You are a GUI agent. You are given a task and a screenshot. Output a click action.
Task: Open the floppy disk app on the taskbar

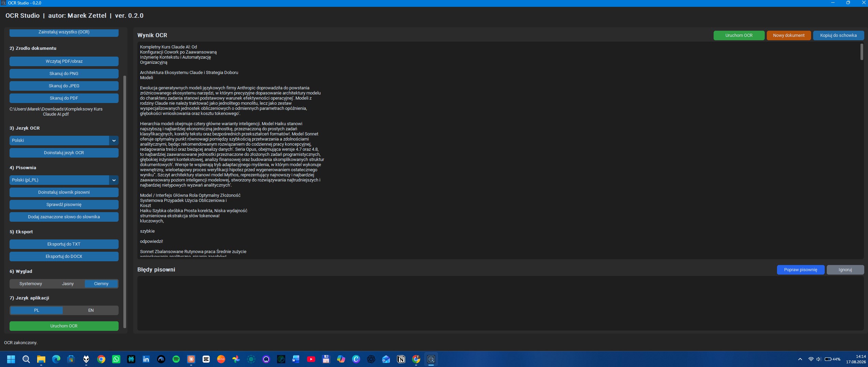click(x=326, y=359)
